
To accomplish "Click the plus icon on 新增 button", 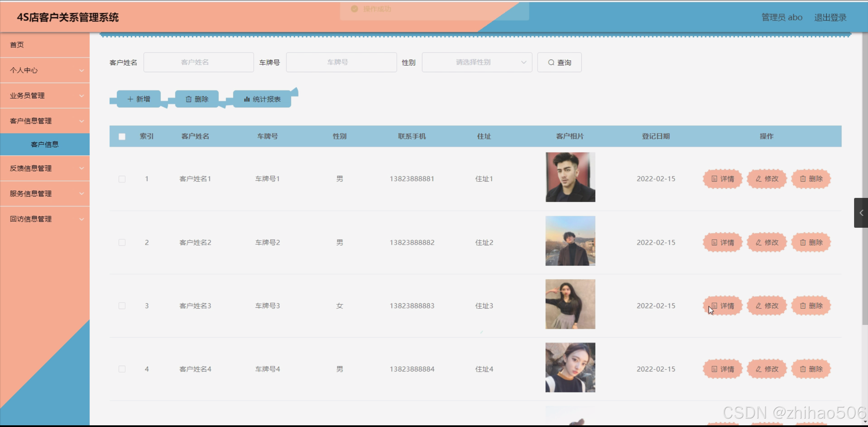I will [130, 99].
